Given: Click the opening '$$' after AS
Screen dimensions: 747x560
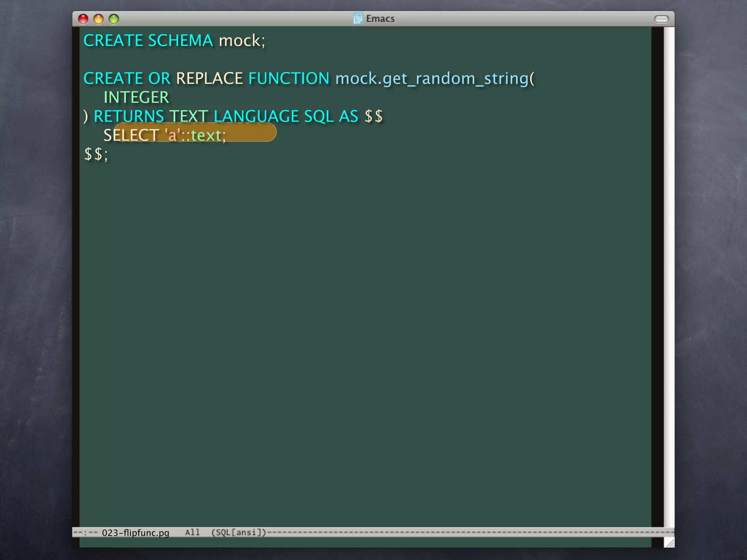Looking at the screenshot, I should (374, 116).
